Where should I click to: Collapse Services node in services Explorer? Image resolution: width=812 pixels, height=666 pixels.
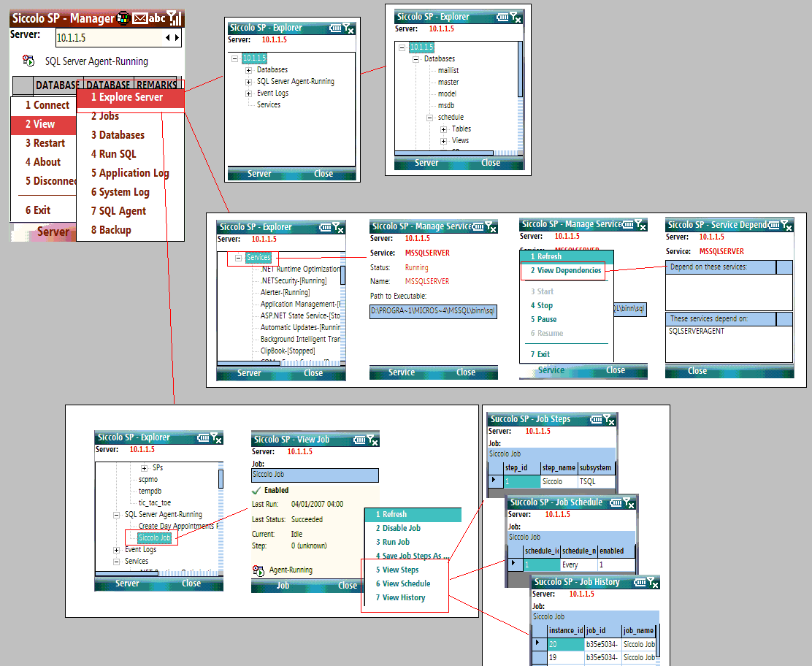click(x=238, y=258)
